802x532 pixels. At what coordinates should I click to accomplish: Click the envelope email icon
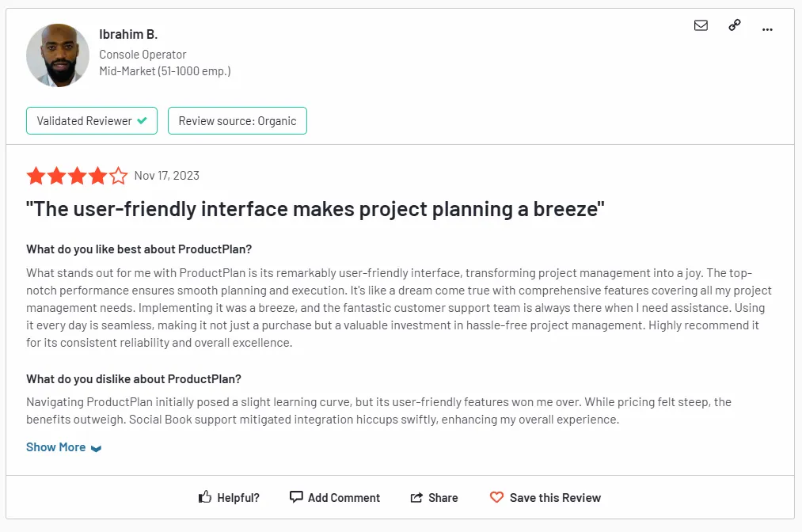point(701,25)
